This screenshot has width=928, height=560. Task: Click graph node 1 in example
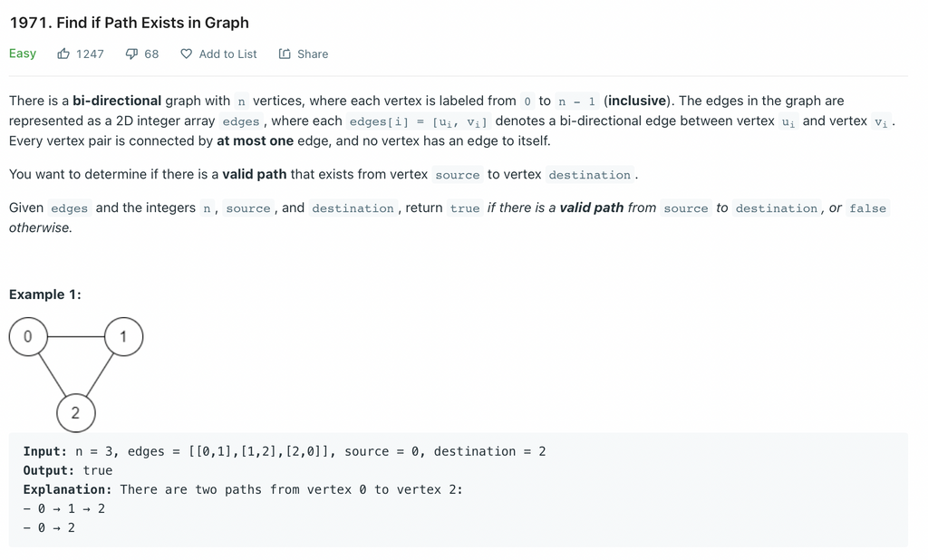coord(123,337)
